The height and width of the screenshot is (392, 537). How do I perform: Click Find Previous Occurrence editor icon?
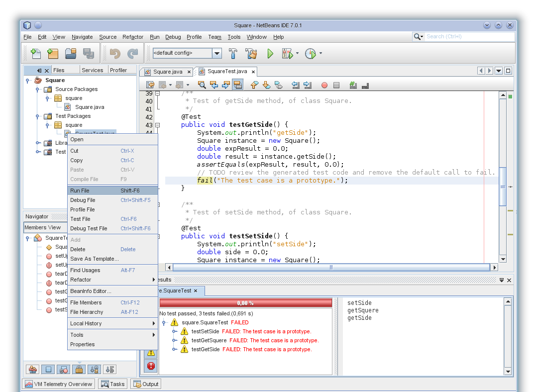click(214, 85)
